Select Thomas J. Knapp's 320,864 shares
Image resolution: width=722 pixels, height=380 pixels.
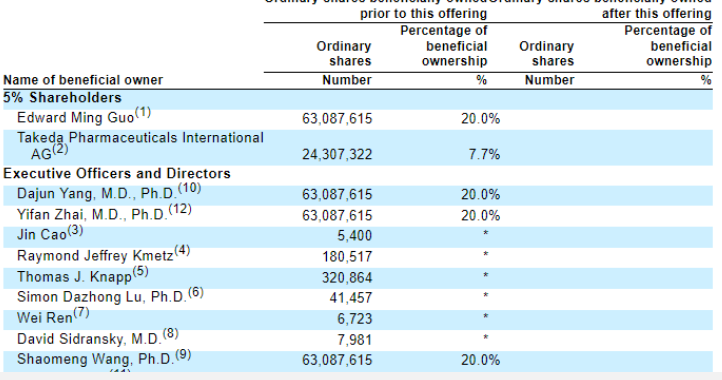[347, 278]
